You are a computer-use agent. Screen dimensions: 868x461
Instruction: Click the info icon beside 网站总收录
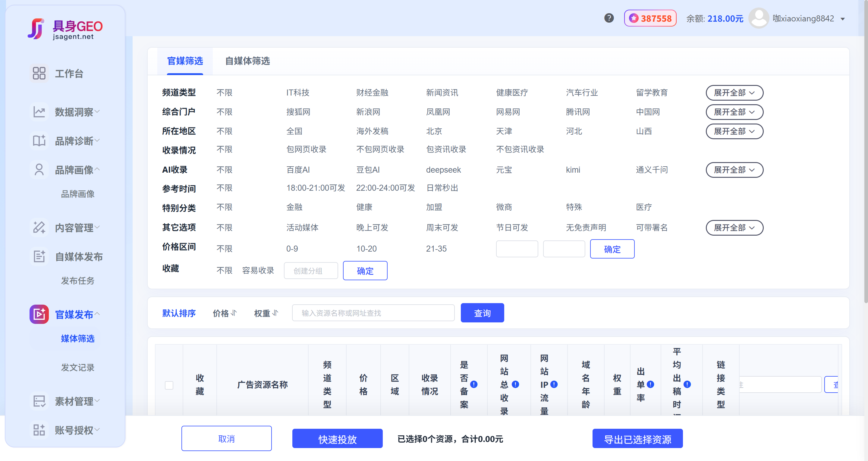(x=515, y=384)
